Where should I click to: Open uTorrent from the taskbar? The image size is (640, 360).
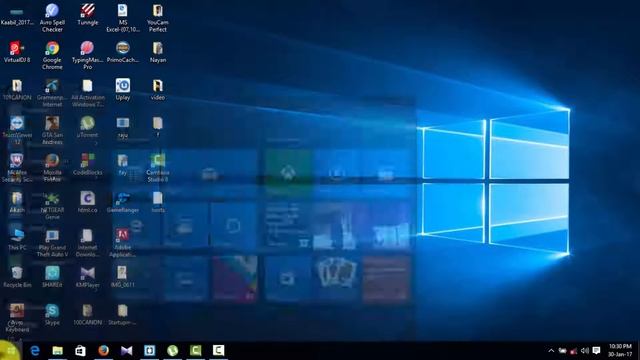click(x=173, y=351)
